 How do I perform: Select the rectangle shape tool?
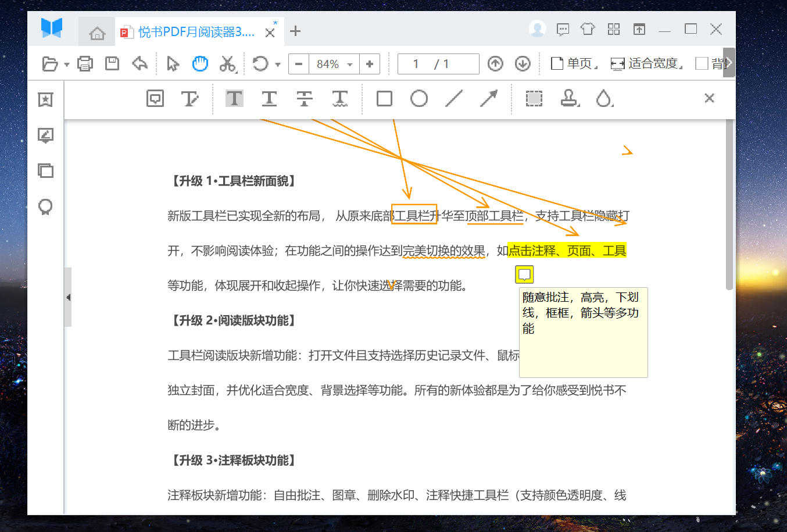384,98
